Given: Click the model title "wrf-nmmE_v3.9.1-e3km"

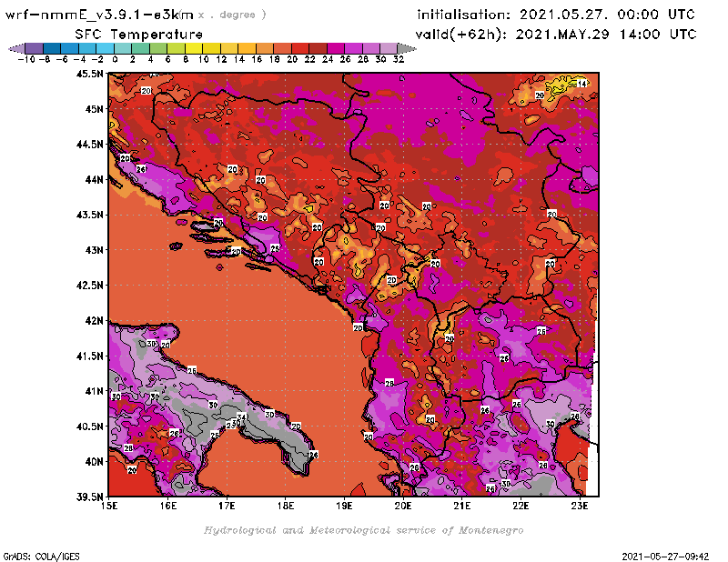Looking at the screenshot, I should (x=99, y=15).
